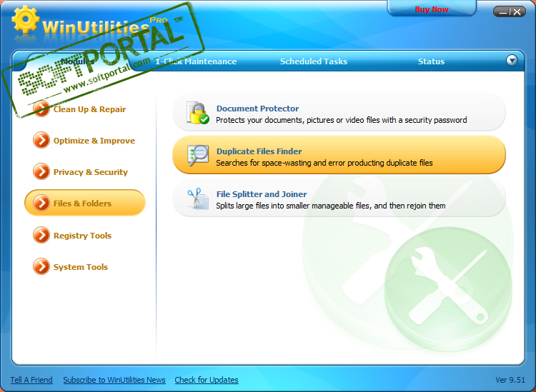Click the Check for Updates link
This screenshot has width=536, height=392.
click(x=207, y=380)
